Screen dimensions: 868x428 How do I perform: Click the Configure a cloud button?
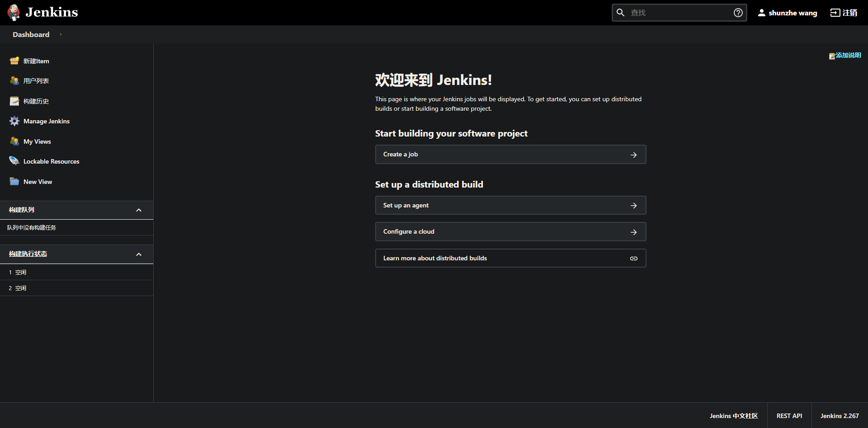click(x=510, y=231)
